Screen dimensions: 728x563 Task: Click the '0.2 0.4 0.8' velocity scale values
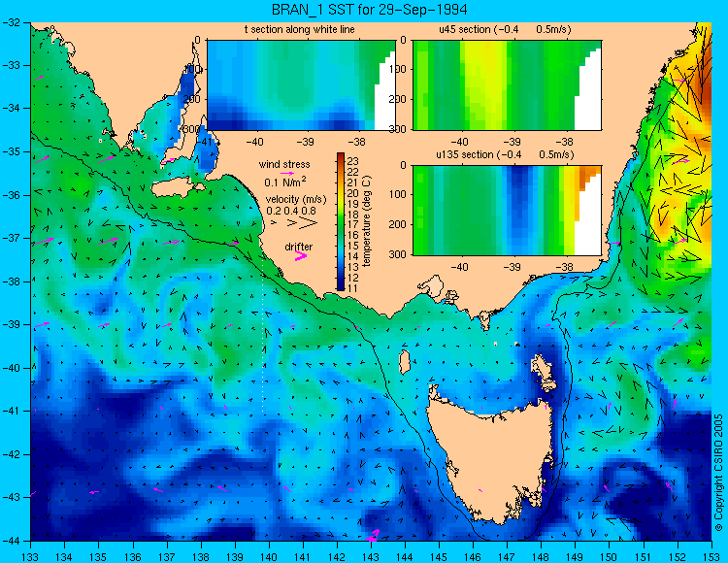291,211
